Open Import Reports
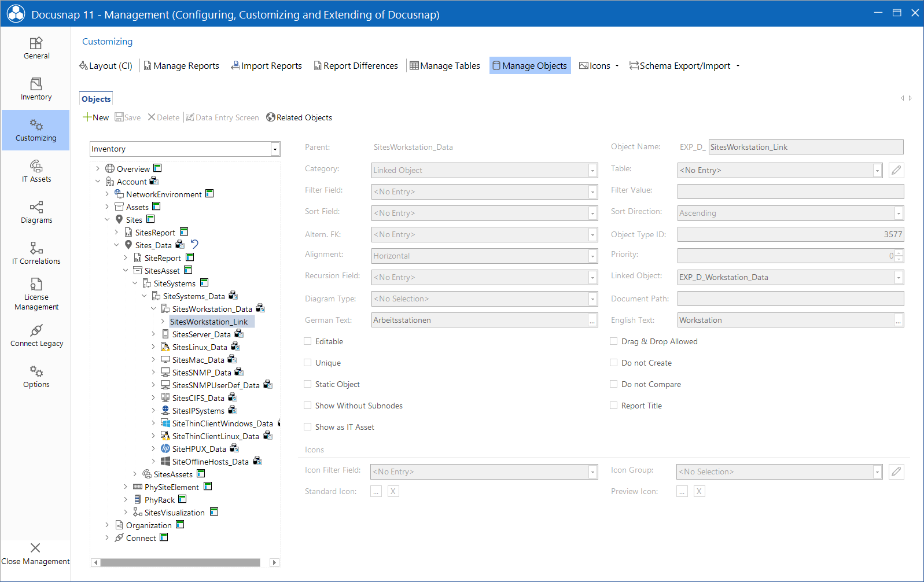This screenshot has height=582, width=924. 267,66
